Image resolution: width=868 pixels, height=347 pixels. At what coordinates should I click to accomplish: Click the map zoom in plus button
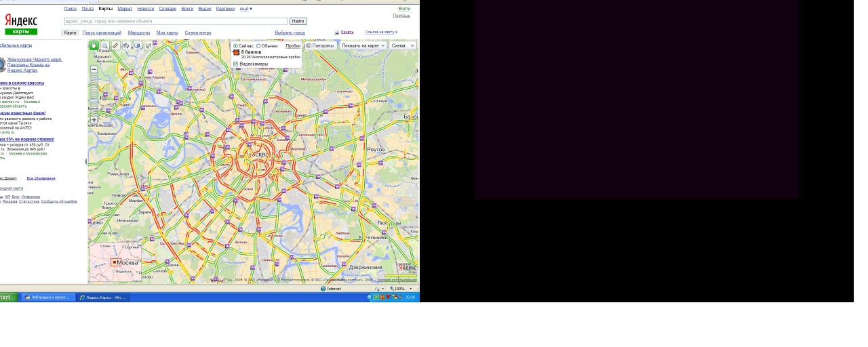coord(94,120)
